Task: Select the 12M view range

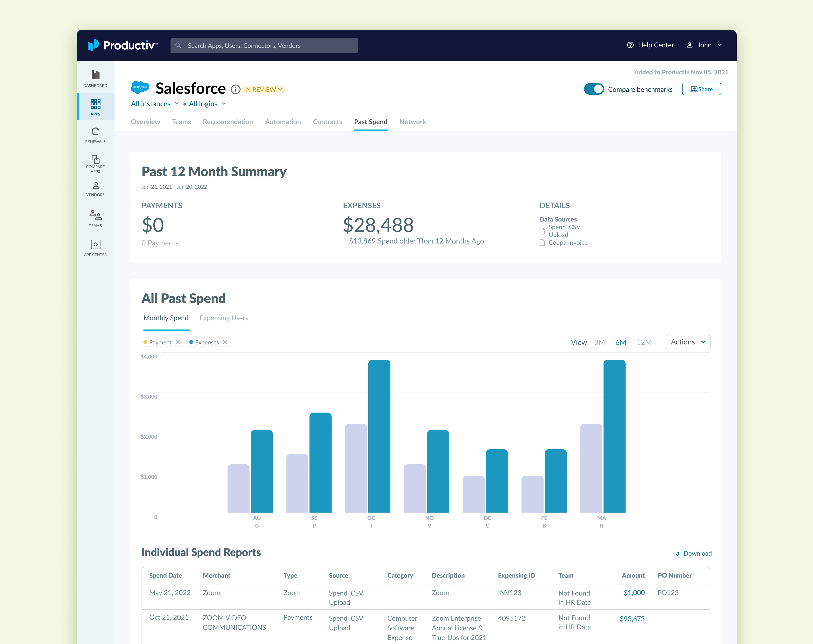Action: 644,342
